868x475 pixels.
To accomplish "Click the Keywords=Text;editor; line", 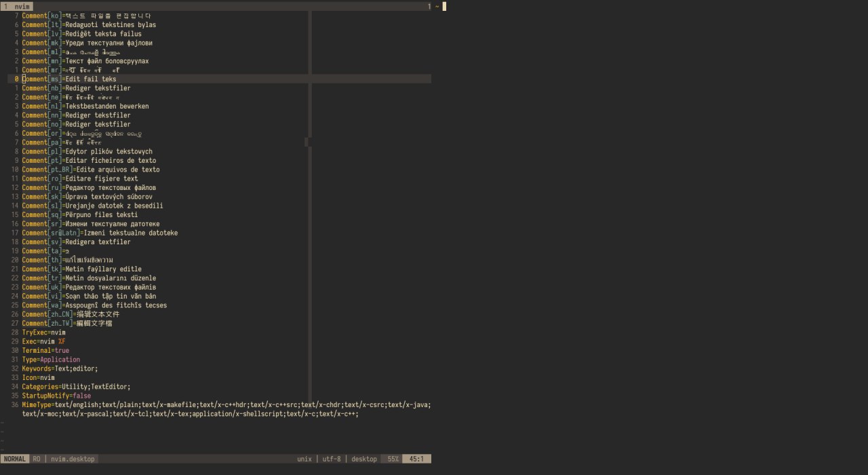I will pos(60,368).
